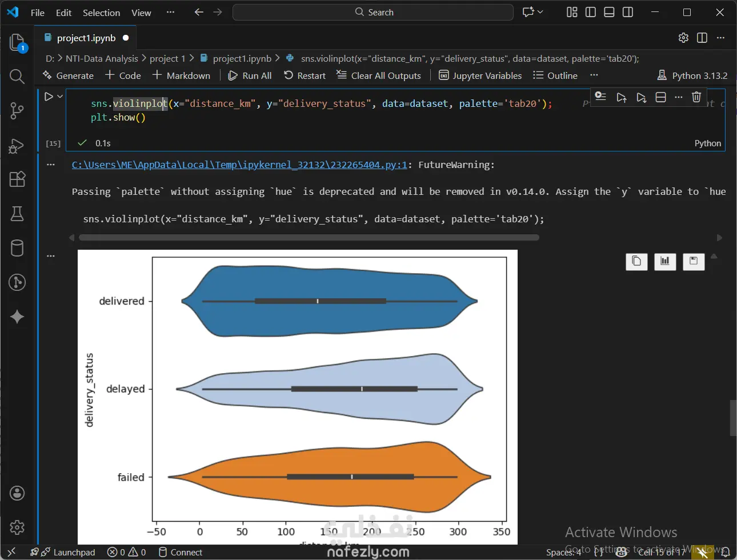Expand run options dropdown next to run cell
This screenshot has height=560, width=737.
point(60,97)
